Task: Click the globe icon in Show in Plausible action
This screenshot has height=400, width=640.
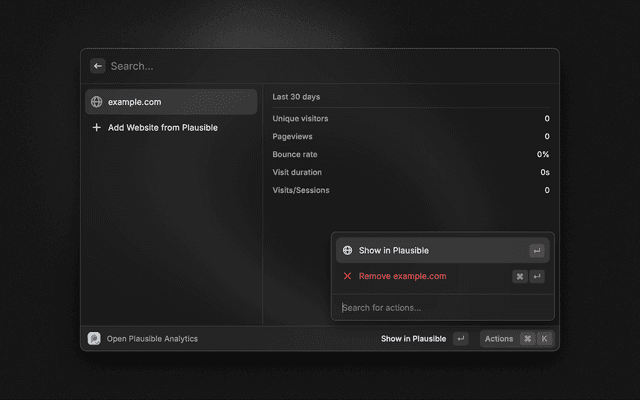Action: click(347, 251)
